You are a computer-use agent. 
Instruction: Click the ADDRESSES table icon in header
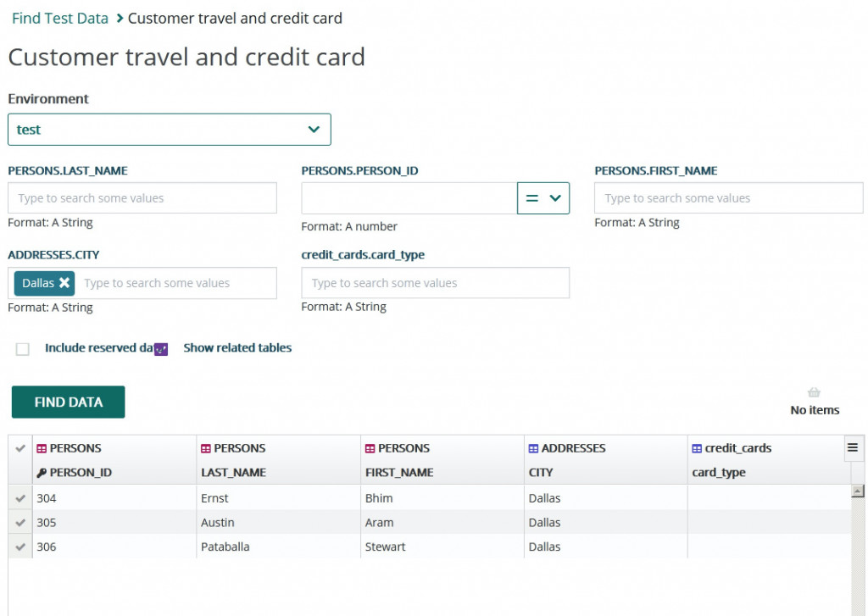[x=533, y=448]
